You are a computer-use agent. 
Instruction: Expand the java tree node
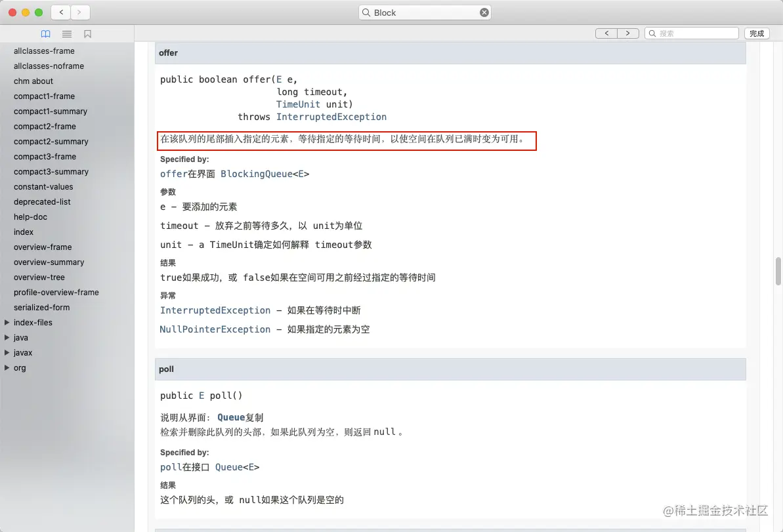pyautogui.click(x=7, y=337)
